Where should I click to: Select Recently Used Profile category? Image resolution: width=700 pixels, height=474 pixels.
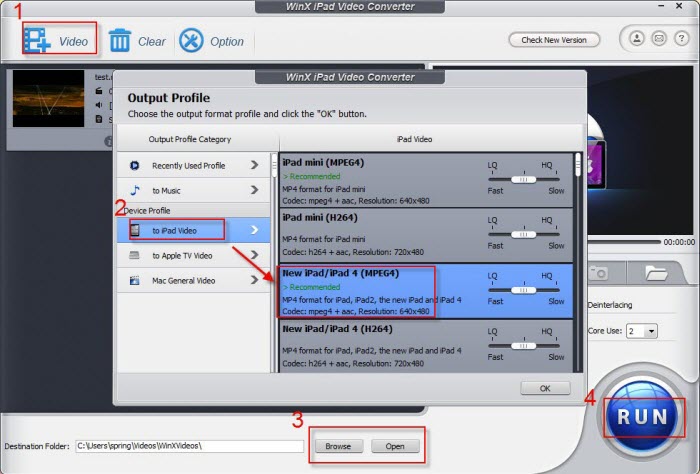pyautogui.click(x=194, y=165)
